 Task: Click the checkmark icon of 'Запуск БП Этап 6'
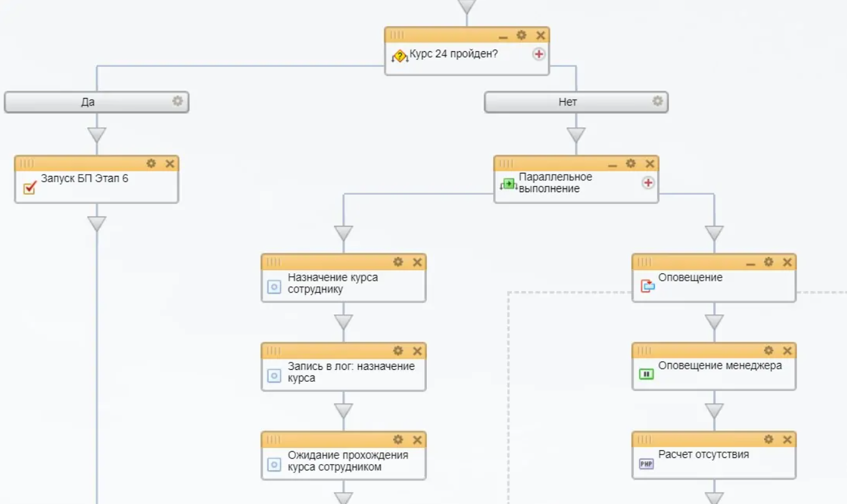(x=29, y=187)
